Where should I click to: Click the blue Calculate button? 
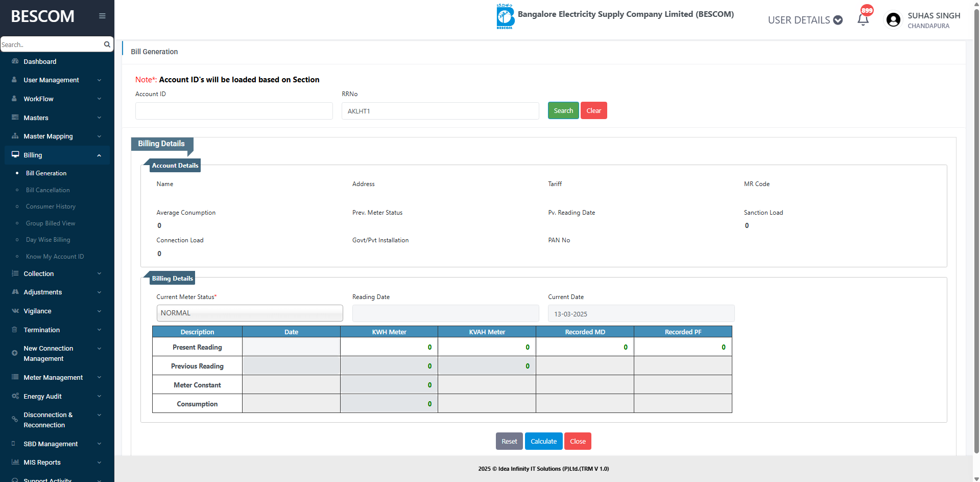tap(543, 441)
